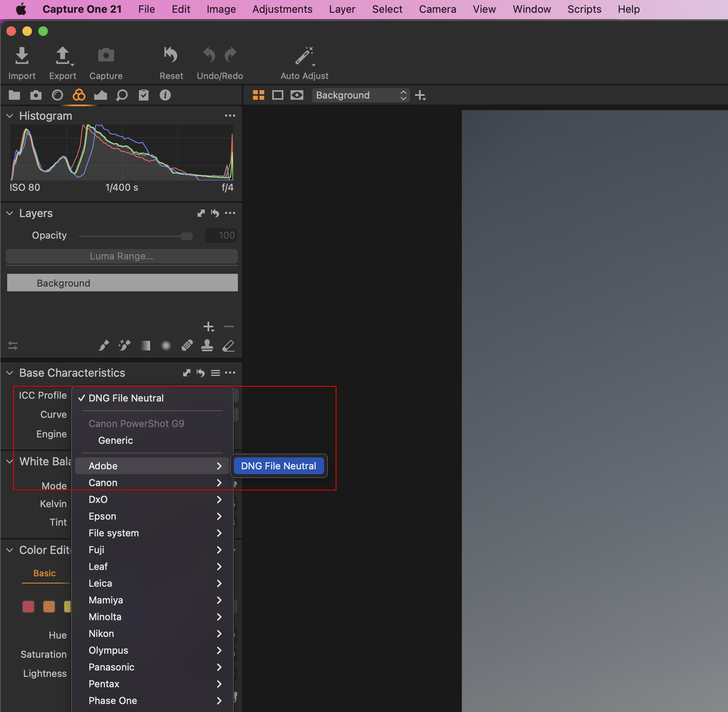Switch to multi-image grid view
This screenshot has width=728, height=712.
coord(259,95)
